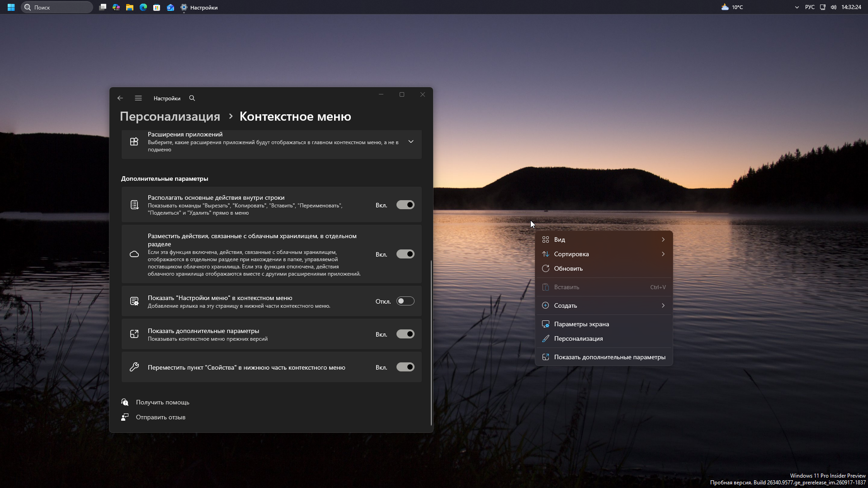The image size is (868, 488).
Task: Disable Располагать основные действия внутри строки toggle
Action: click(406, 205)
